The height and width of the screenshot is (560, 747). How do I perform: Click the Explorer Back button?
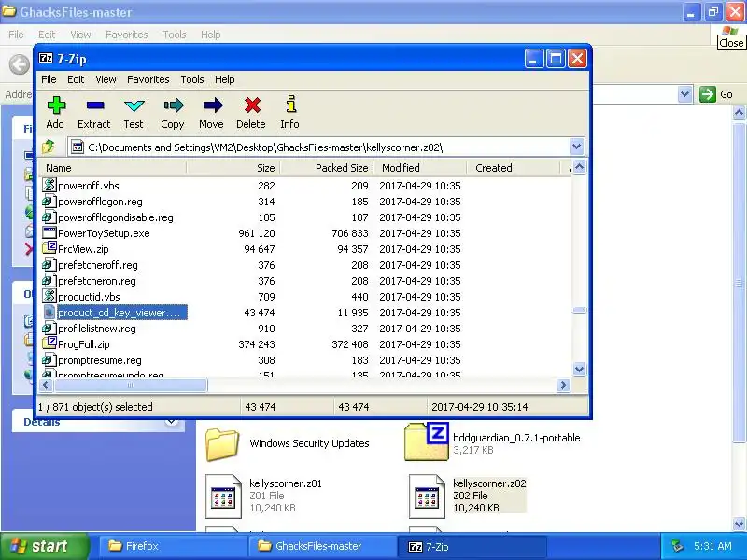(20, 63)
